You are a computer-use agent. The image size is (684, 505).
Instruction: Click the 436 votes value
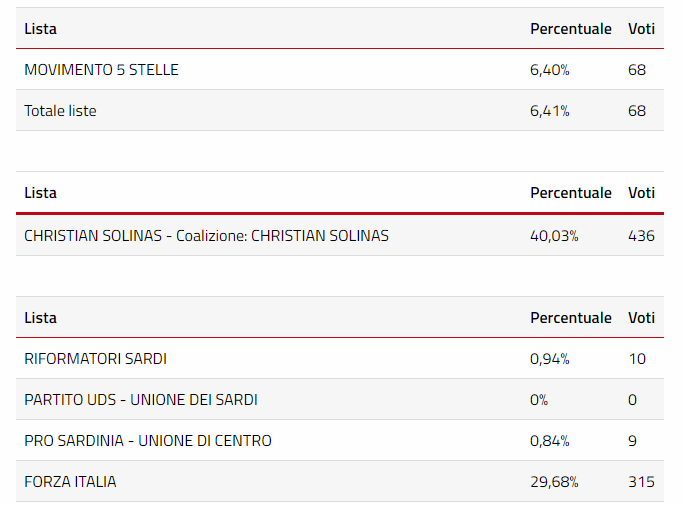coord(641,236)
